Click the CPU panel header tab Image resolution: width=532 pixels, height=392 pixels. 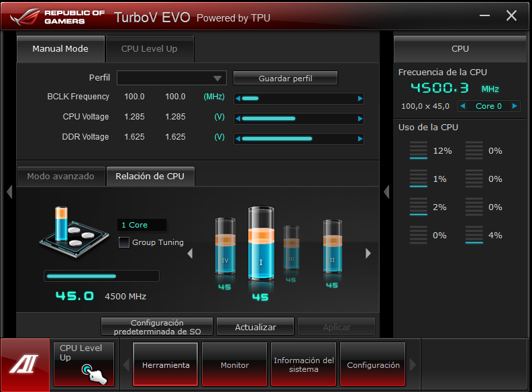pyautogui.click(x=460, y=49)
